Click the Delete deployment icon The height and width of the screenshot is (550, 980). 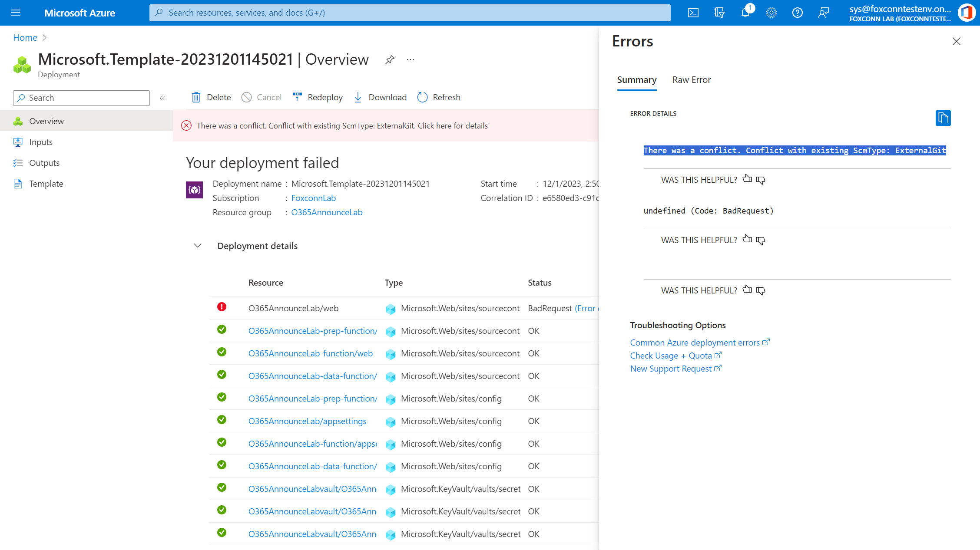[196, 97]
